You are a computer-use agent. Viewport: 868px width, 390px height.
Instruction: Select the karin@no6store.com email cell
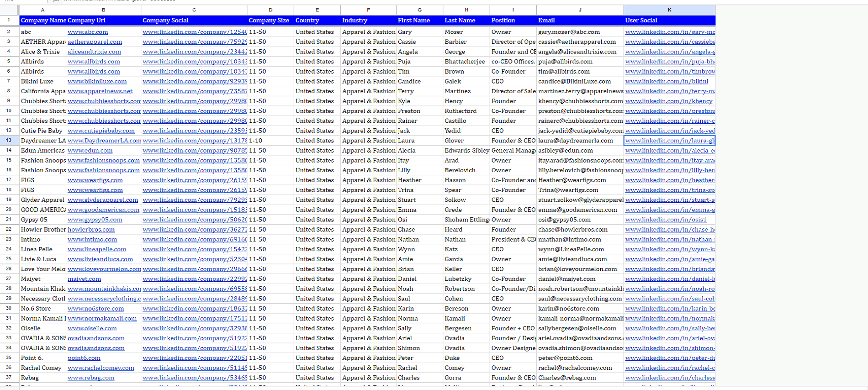(x=580, y=309)
